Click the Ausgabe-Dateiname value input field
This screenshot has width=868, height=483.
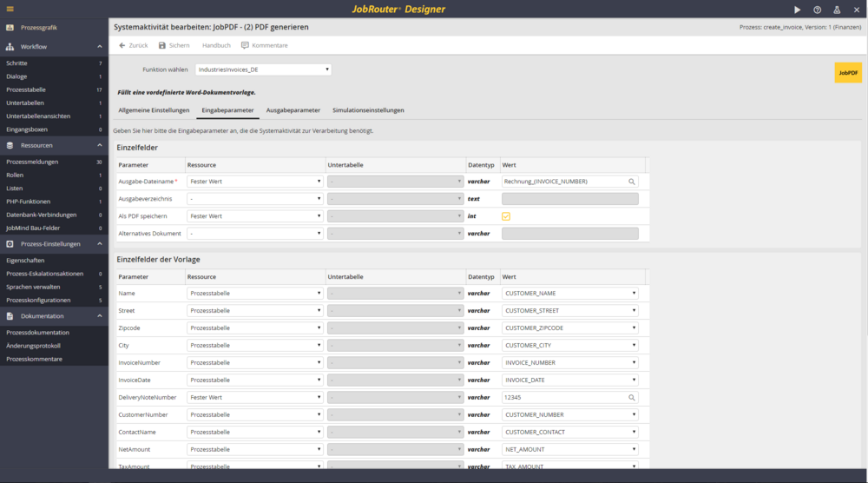coord(570,182)
